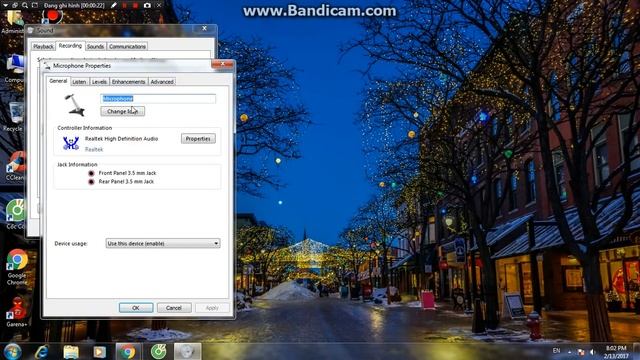
Task: Click Sound control panel taskbar item
Action: pyautogui.click(x=187, y=351)
